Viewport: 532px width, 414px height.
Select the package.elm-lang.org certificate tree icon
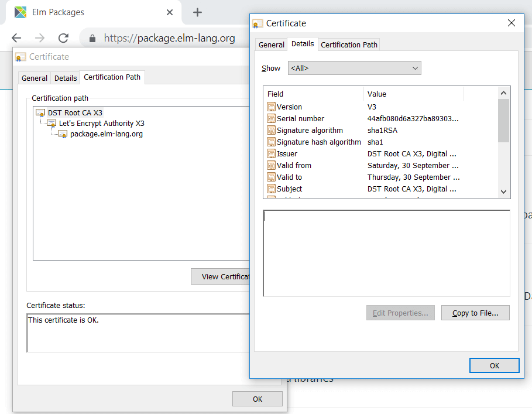coord(63,134)
